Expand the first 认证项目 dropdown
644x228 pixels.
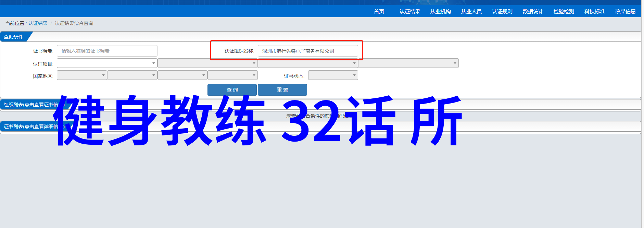pyautogui.click(x=107, y=63)
